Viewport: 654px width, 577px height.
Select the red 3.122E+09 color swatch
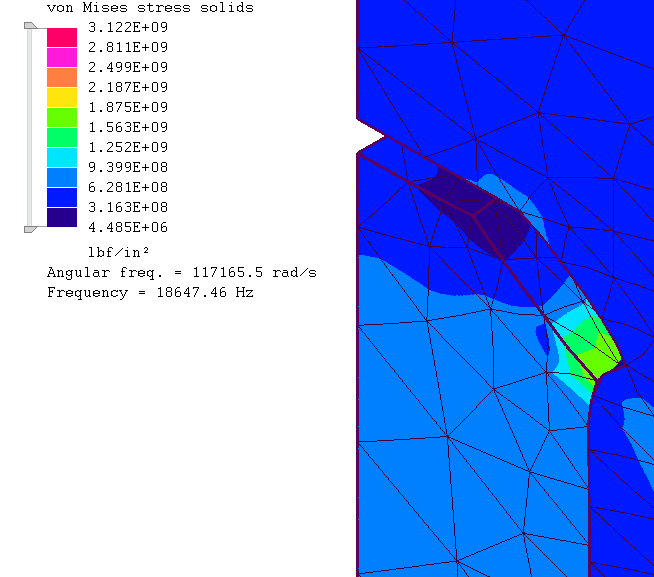coord(62,37)
